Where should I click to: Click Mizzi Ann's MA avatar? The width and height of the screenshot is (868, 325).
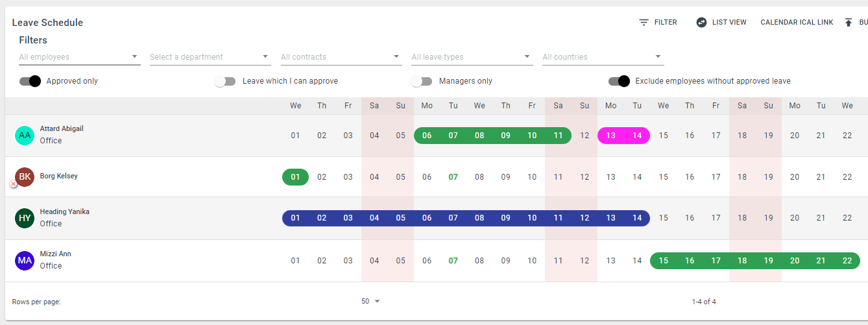point(25,260)
